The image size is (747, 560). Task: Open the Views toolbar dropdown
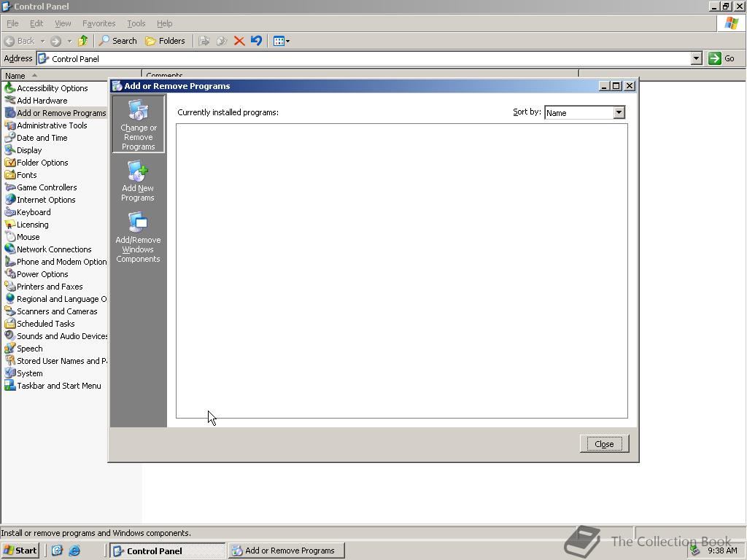[x=281, y=41]
